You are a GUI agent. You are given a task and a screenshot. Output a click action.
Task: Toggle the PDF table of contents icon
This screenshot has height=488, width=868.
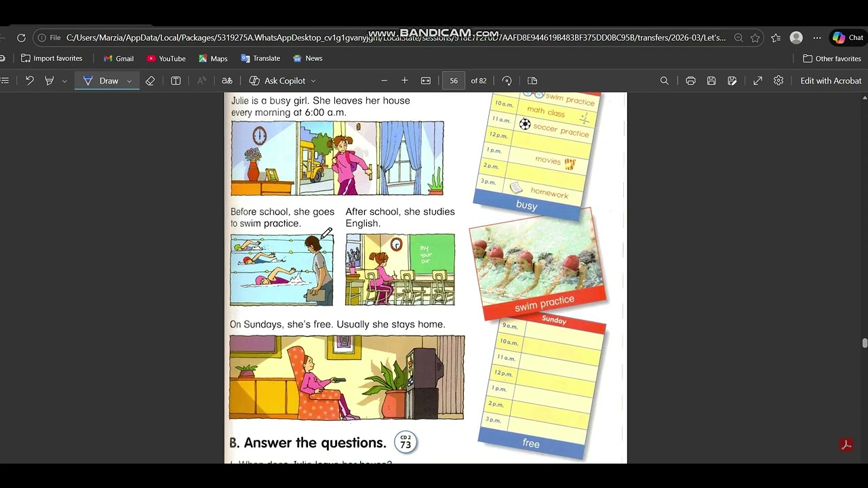5,81
